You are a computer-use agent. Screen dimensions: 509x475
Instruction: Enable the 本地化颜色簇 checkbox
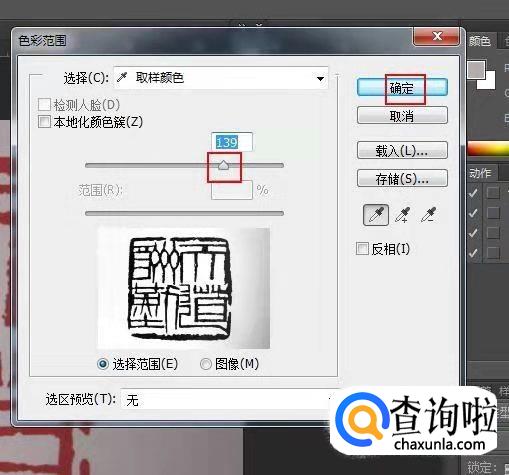click(x=44, y=122)
